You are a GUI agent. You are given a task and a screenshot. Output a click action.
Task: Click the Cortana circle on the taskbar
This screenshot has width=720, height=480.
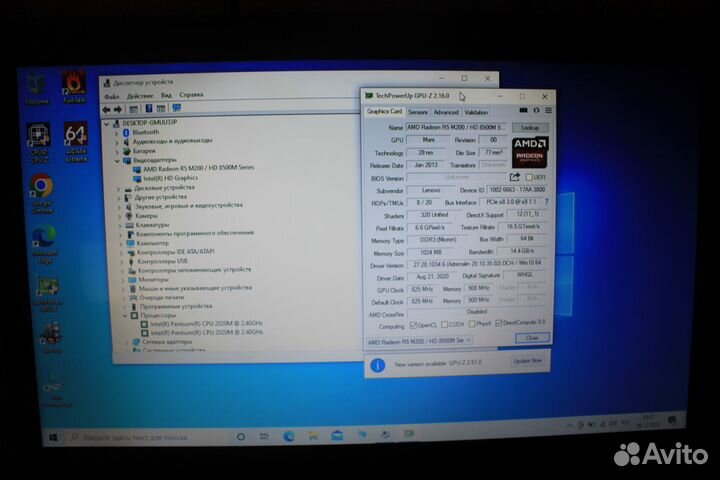241,436
